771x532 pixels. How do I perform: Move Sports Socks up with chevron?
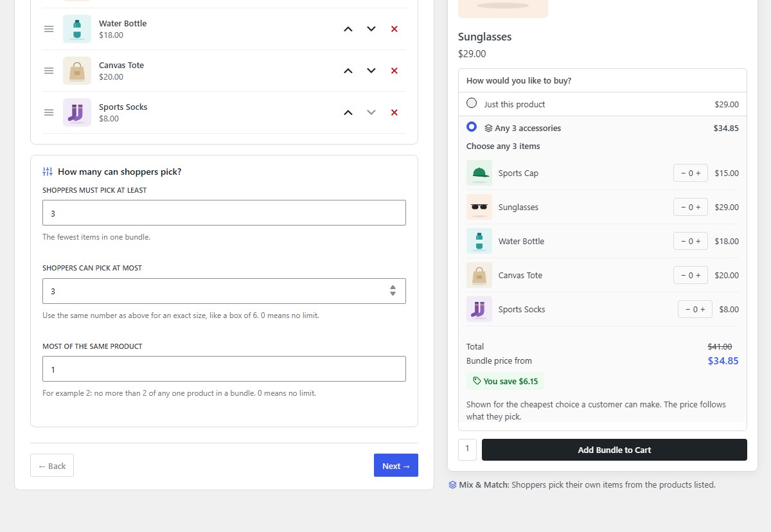click(x=348, y=112)
